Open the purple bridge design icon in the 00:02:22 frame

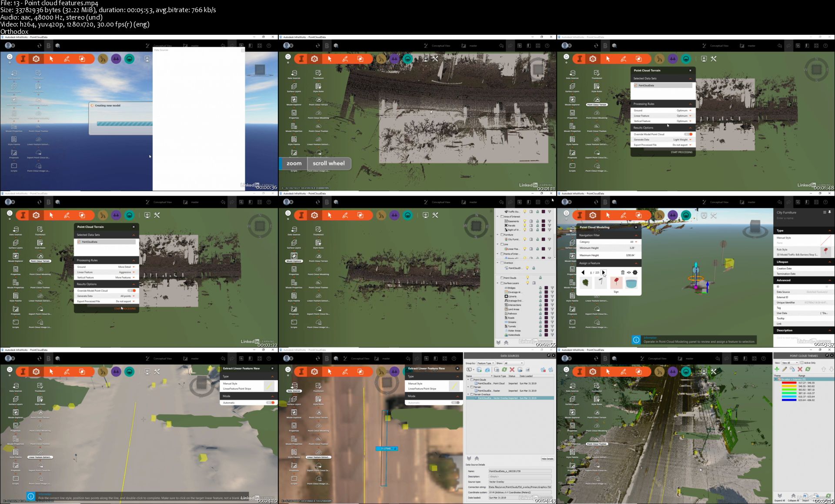tap(116, 215)
